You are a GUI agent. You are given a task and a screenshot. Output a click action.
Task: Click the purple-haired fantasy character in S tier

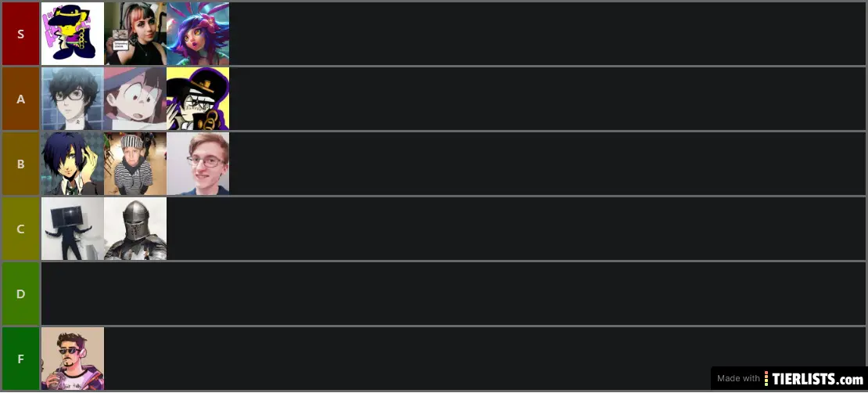198,34
